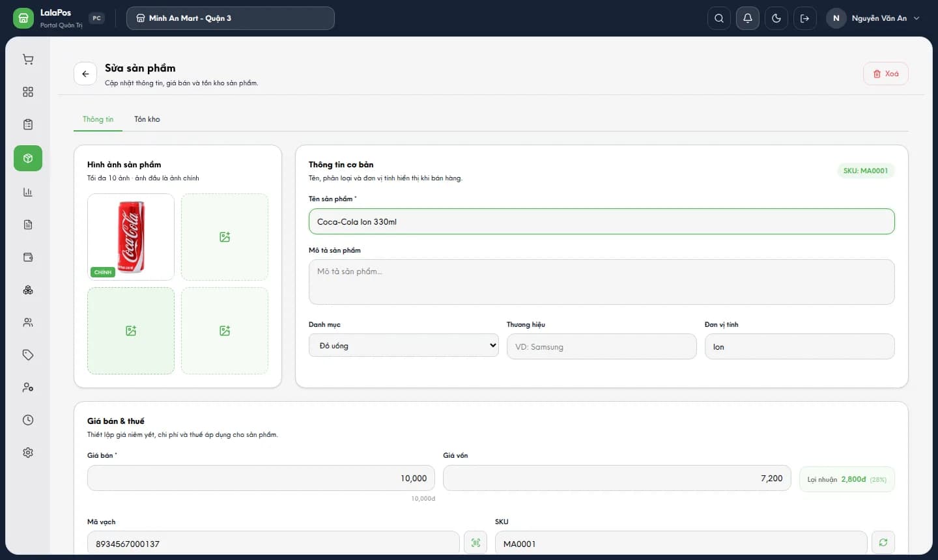Open the Minh An Mart - Quận 3 store selector
The image size is (938, 560).
(x=231, y=18)
